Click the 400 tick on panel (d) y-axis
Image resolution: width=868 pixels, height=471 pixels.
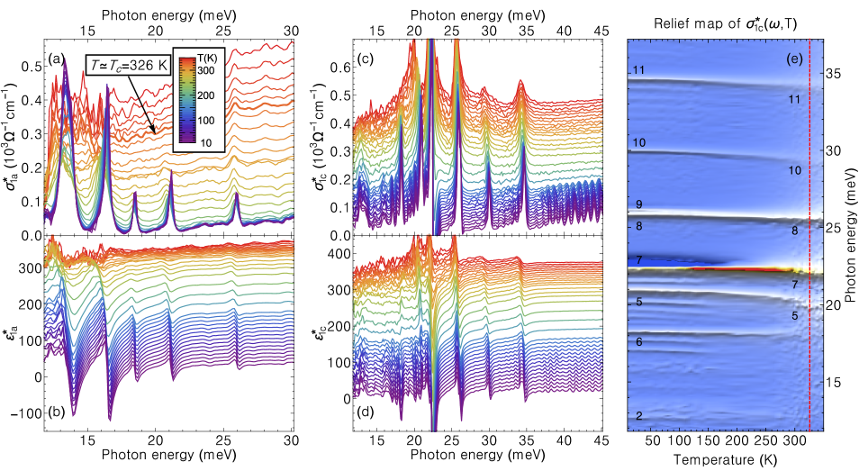tap(339, 253)
